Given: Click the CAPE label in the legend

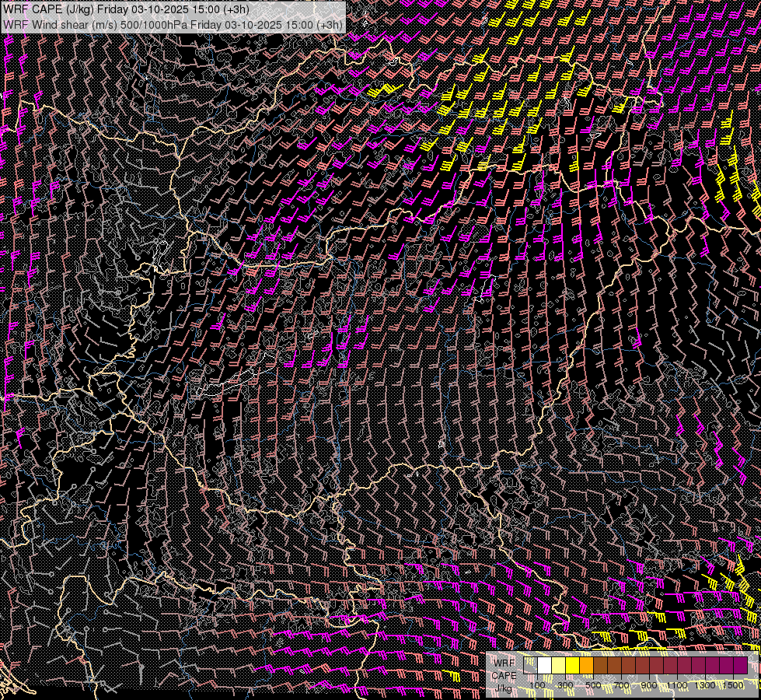Looking at the screenshot, I should point(504,675).
